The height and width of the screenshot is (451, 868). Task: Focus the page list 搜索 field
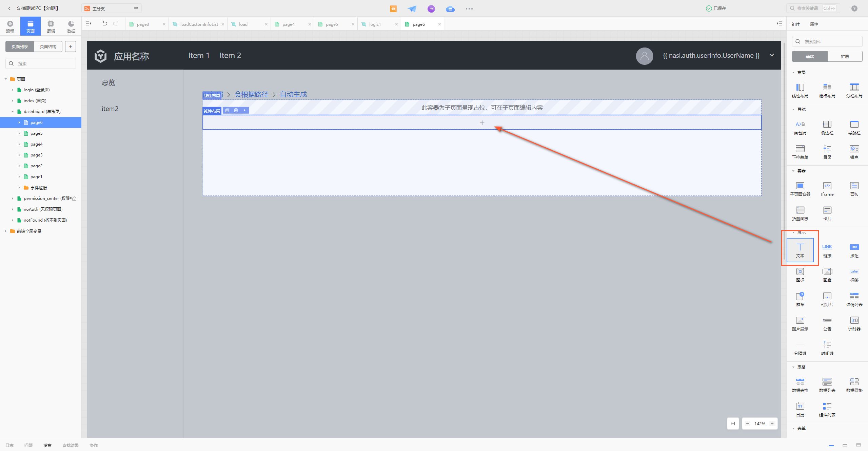click(41, 63)
